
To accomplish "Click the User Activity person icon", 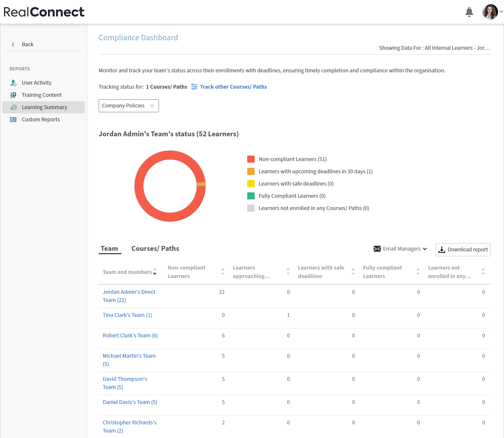I will click(x=13, y=83).
